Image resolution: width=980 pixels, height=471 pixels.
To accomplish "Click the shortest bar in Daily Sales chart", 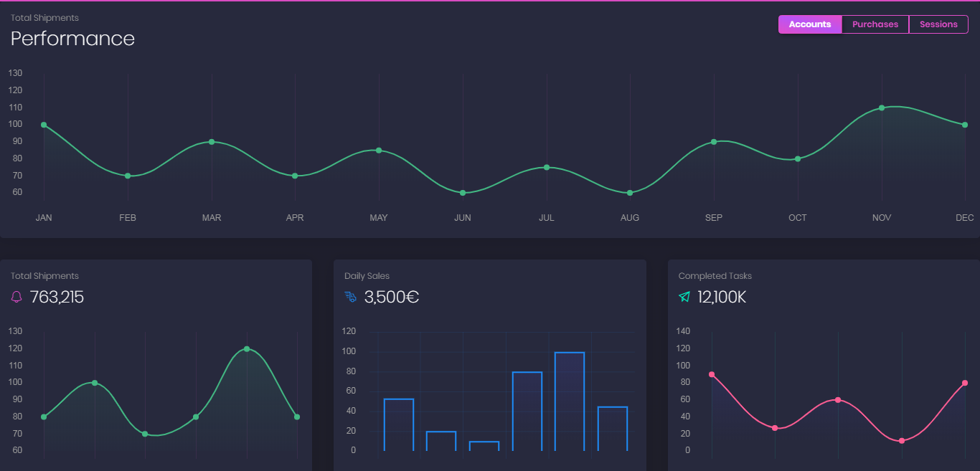I will point(484,446).
